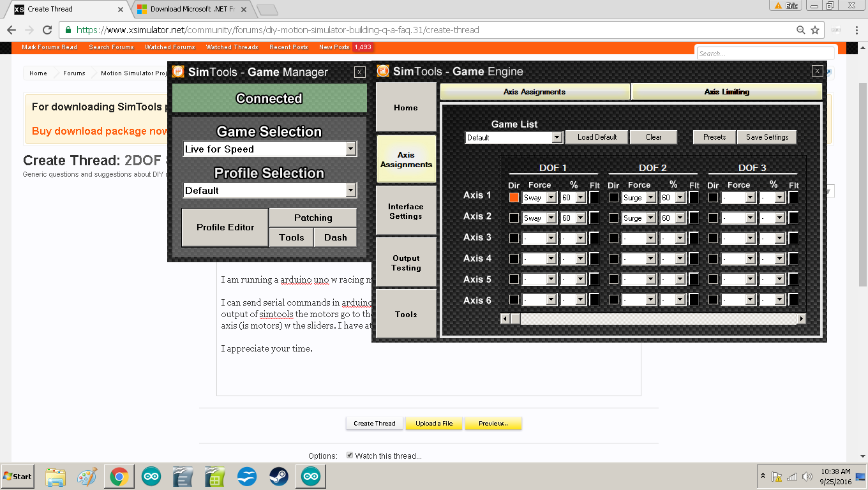Image resolution: width=868 pixels, height=490 pixels.
Task: Check Axis 3 DOF 1 Dir checkbox
Action: click(514, 239)
